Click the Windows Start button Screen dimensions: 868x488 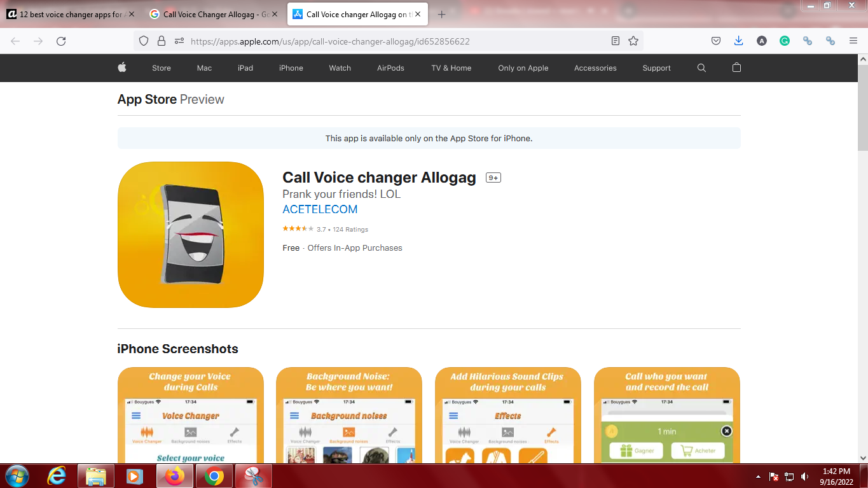[x=17, y=476]
